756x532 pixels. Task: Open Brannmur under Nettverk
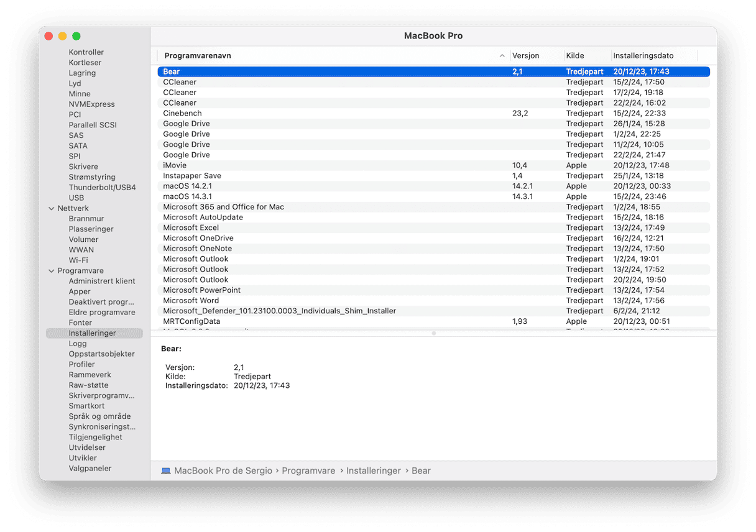[86, 219]
